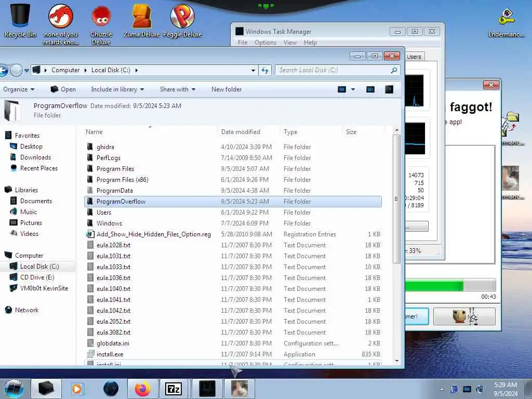Open 7-Zip from the taskbar
The height and width of the screenshot is (399, 532).
coord(174,389)
